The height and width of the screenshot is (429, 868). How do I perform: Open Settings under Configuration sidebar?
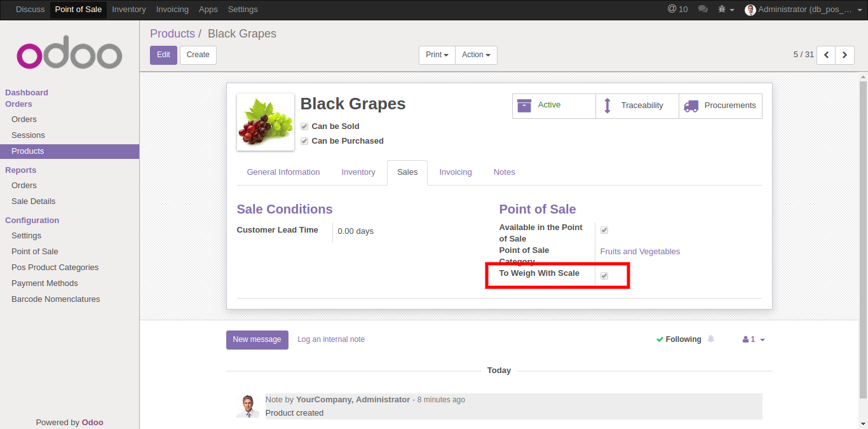26,236
